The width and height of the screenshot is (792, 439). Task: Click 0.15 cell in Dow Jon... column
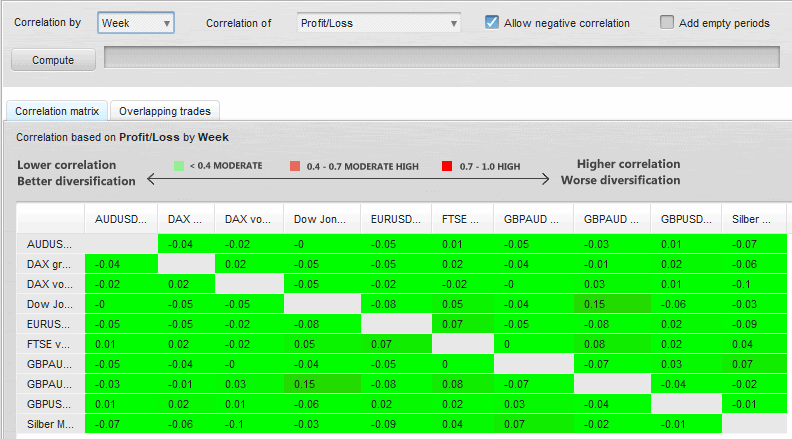coord(322,384)
